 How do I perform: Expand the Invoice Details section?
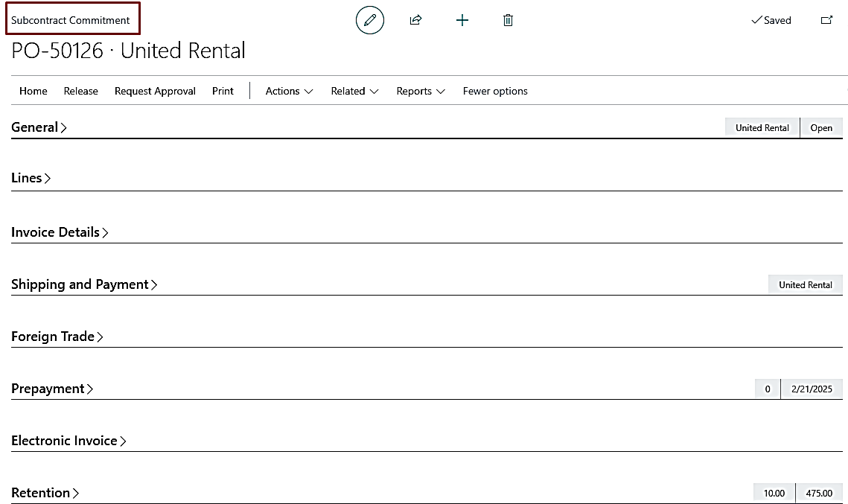point(60,232)
